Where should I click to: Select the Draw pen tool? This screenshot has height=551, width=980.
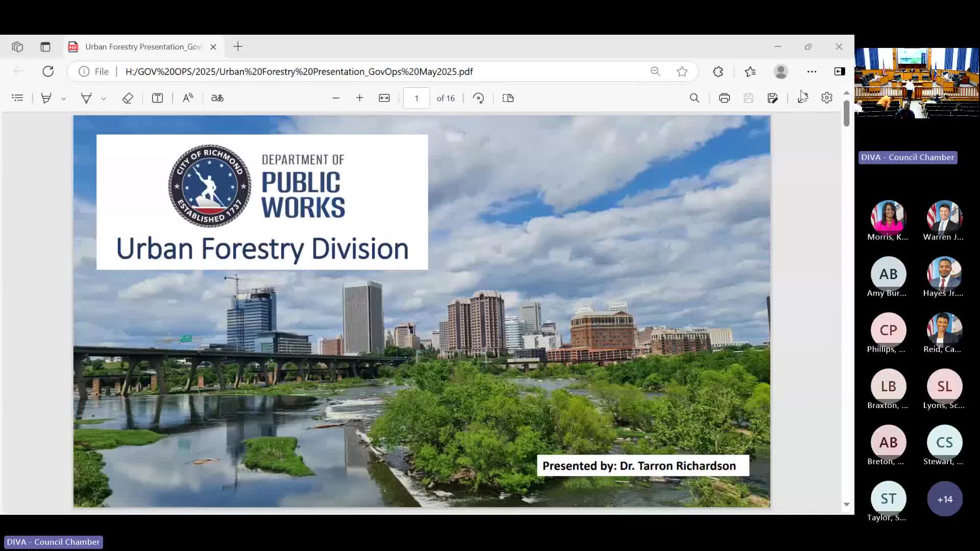click(x=86, y=98)
